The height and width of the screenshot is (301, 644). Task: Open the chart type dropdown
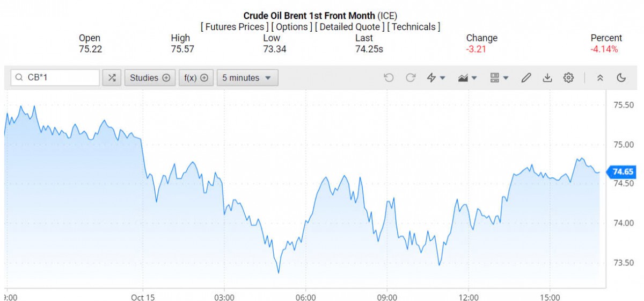[x=467, y=78]
